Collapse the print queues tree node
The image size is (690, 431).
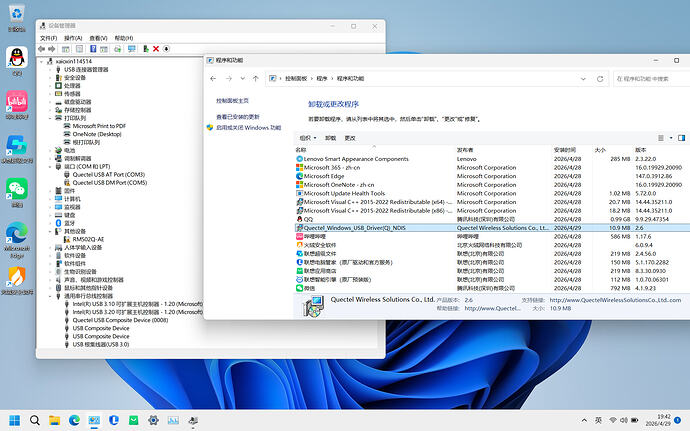50,118
